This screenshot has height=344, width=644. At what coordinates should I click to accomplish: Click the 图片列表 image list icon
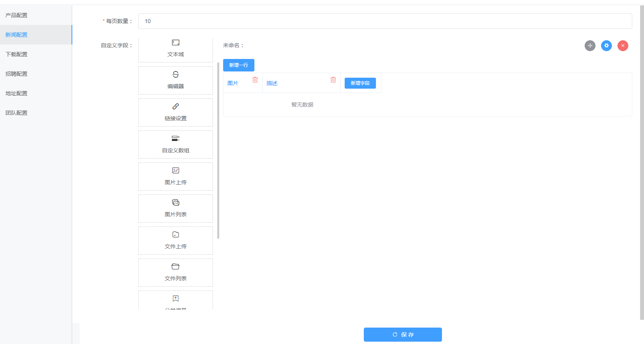(175, 203)
